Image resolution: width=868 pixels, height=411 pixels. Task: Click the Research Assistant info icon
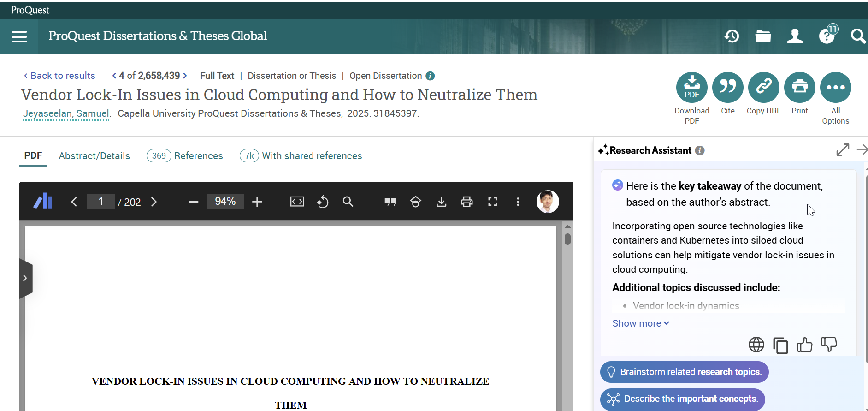pyautogui.click(x=699, y=150)
